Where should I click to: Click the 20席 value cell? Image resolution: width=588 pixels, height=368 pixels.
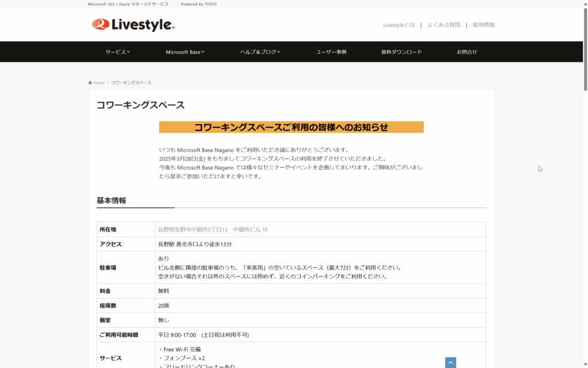[x=320, y=306]
